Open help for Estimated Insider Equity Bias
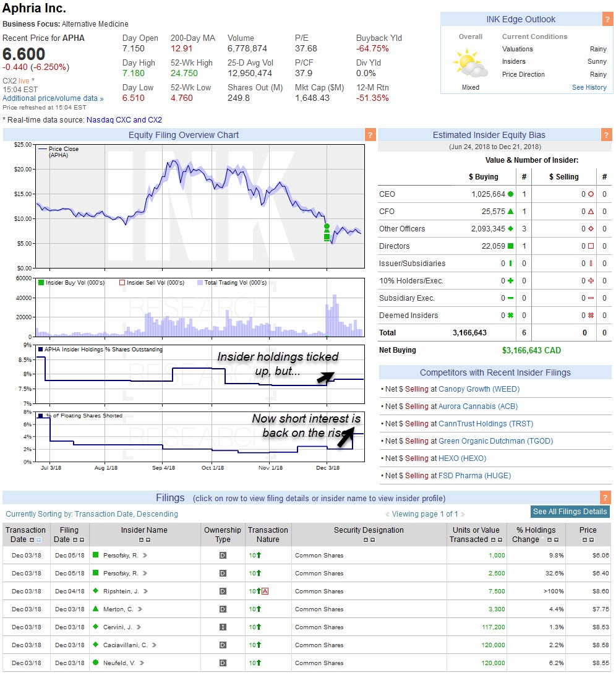The image size is (616, 675). point(606,135)
